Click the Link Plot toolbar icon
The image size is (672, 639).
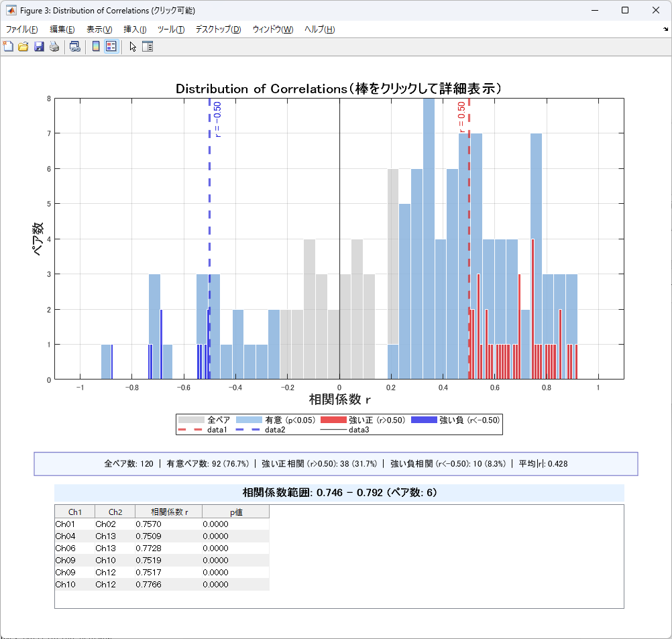coord(74,46)
